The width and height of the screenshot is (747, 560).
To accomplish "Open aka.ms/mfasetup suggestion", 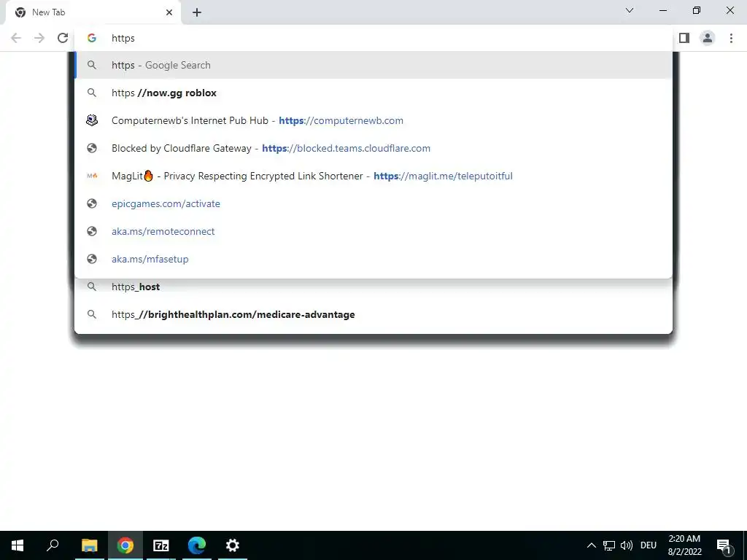I will coord(373,259).
